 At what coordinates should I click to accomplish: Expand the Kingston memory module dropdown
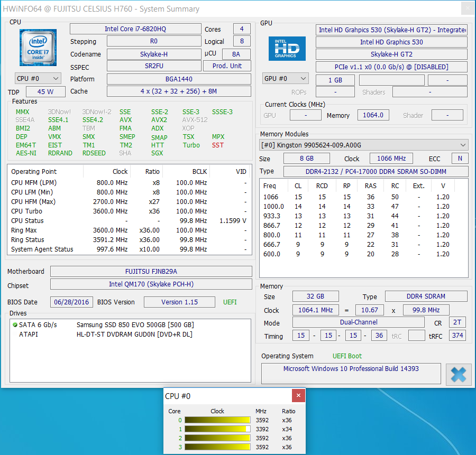[364, 145]
